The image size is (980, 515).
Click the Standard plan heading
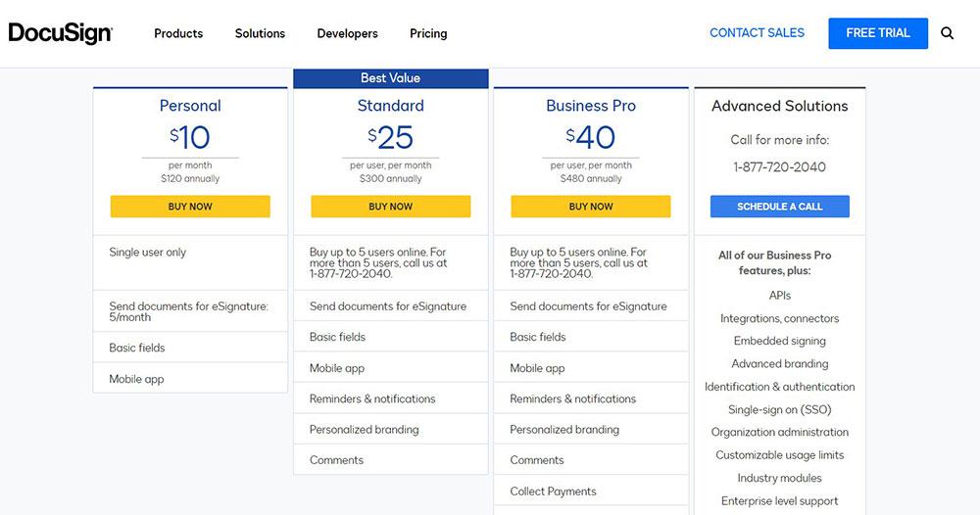(x=391, y=106)
